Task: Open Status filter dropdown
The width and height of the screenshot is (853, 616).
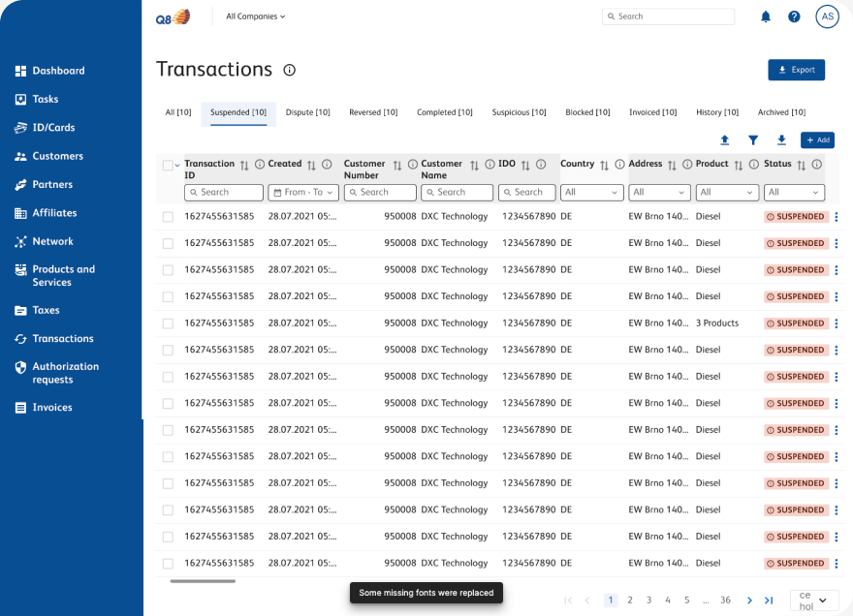Action: (x=794, y=193)
